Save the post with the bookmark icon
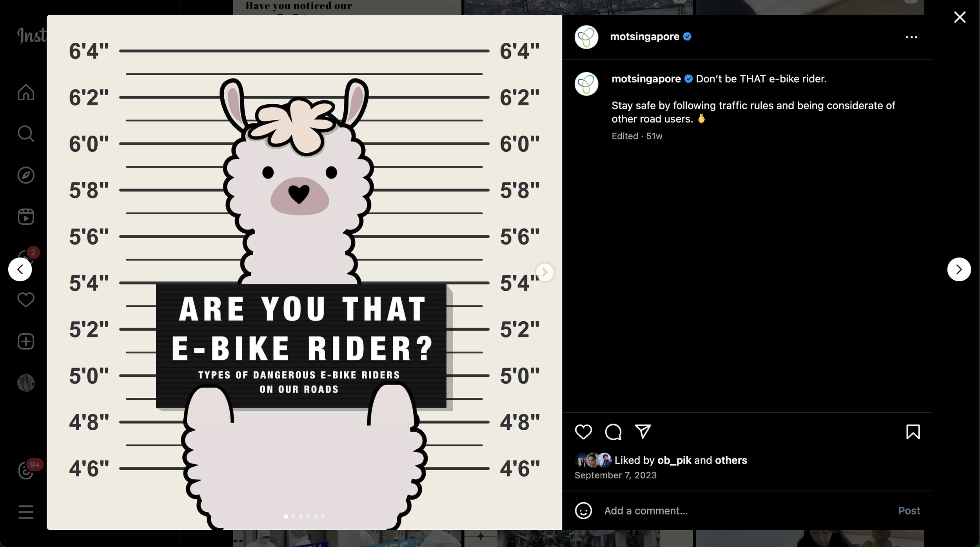Image resolution: width=980 pixels, height=547 pixels. (x=913, y=432)
